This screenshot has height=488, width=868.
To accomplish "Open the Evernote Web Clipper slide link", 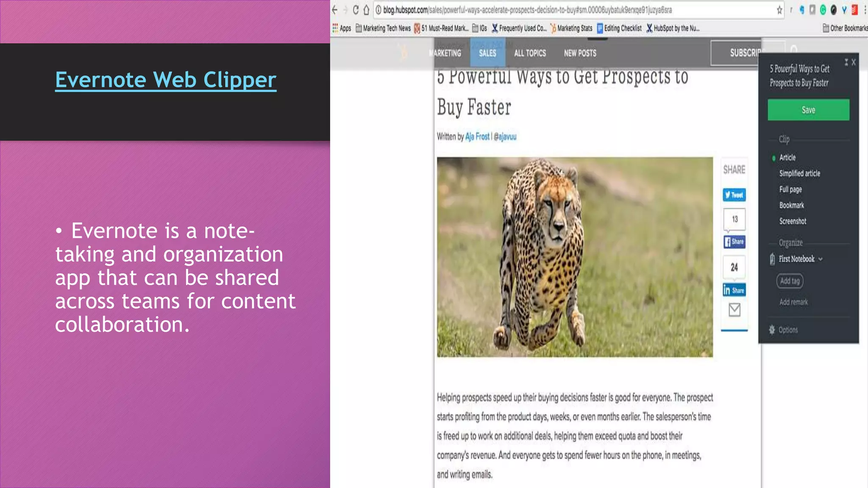I will pos(166,80).
